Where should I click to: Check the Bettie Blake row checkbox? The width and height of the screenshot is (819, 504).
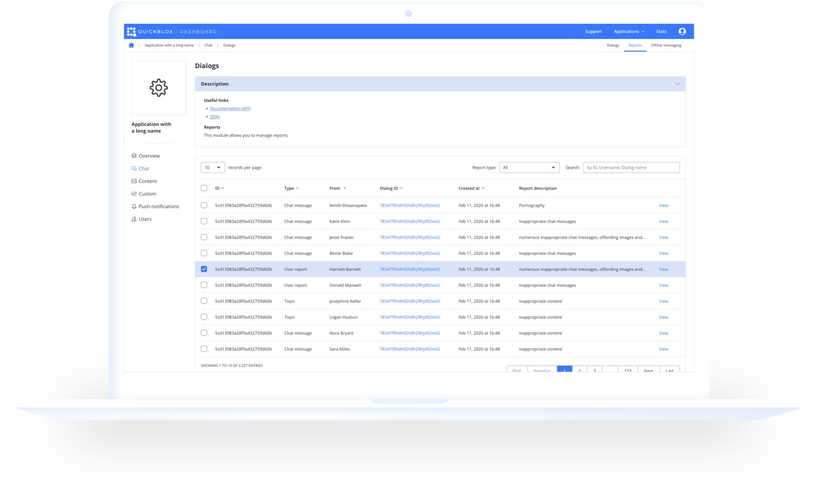click(204, 253)
